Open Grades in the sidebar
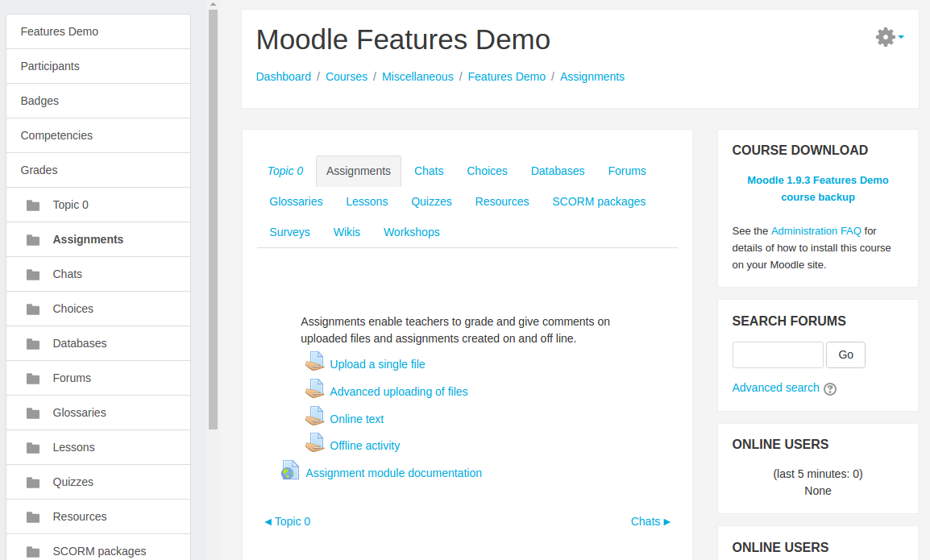 pyautogui.click(x=98, y=170)
